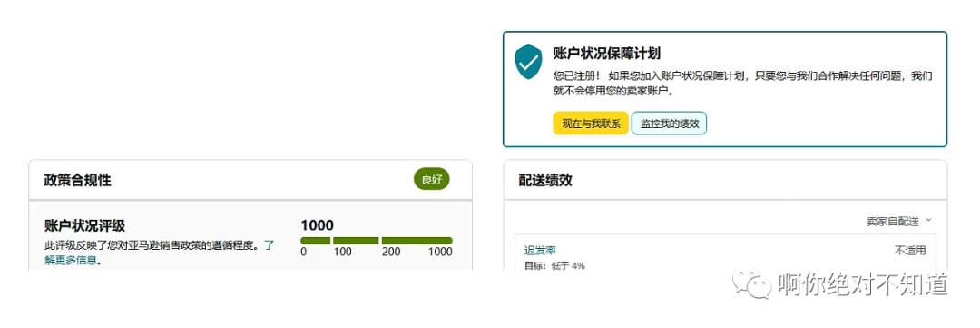This screenshot has width=980, height=328.
Task: Select the 配送绩效 section header
Action: (545, 180)
